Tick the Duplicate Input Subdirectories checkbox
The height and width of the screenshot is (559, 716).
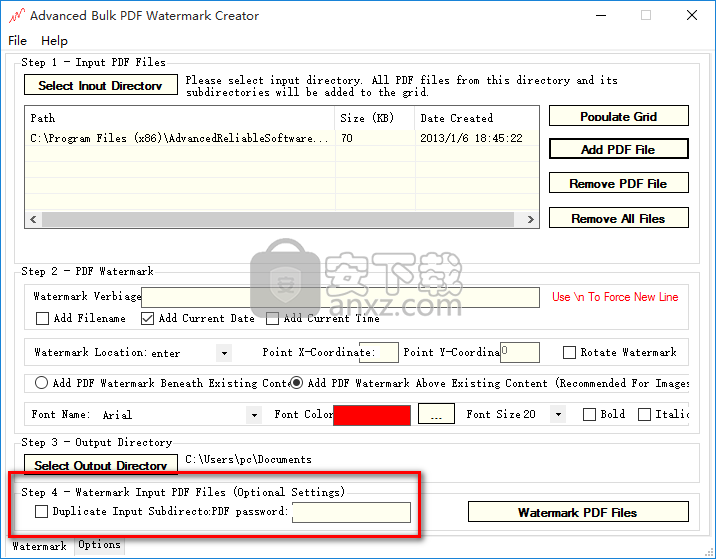(x=42, y=511)
